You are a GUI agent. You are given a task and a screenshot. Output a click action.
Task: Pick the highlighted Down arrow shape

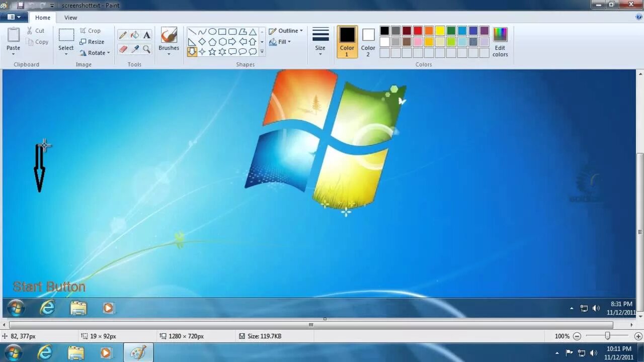point(192,52)
